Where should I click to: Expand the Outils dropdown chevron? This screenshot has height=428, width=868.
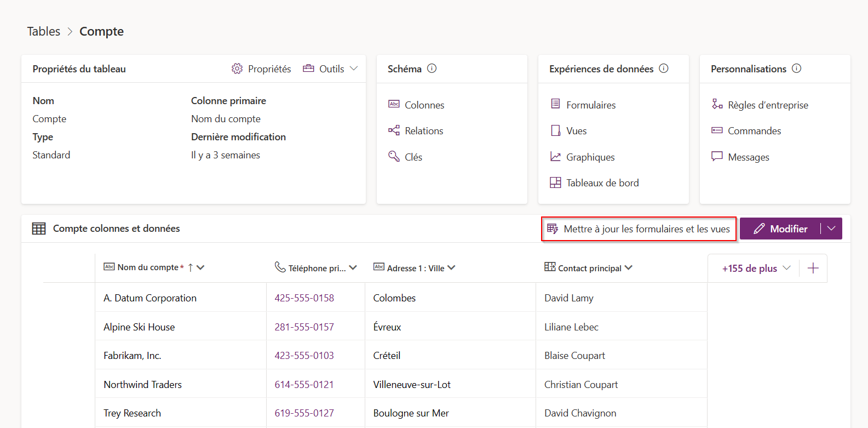click(354, 69)
